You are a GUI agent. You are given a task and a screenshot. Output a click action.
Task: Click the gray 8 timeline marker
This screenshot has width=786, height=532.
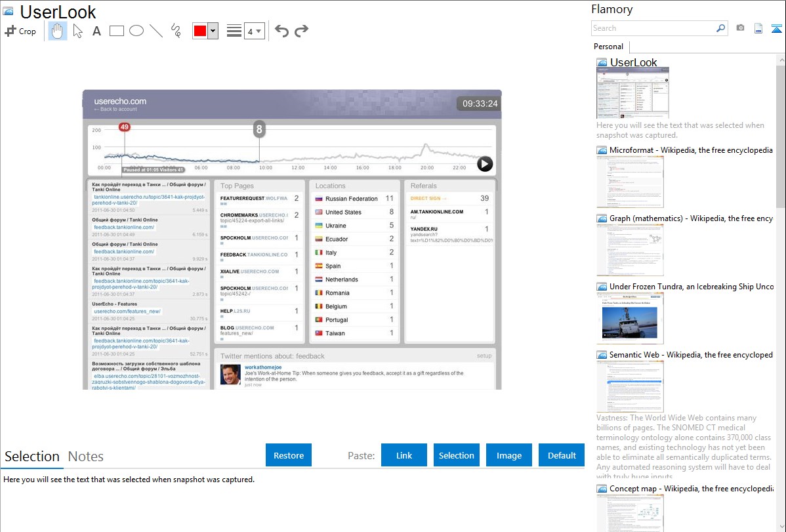coord(259,129)
